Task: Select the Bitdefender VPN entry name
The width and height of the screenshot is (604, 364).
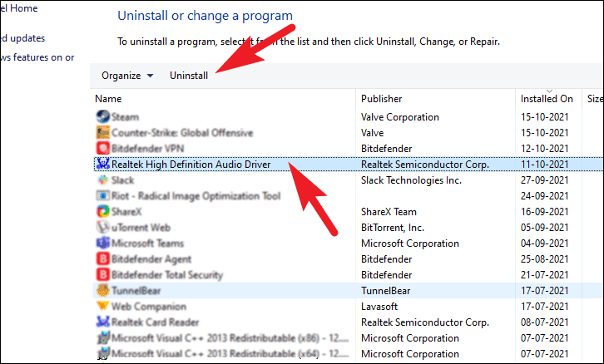Action: click(x=147, y=149)
